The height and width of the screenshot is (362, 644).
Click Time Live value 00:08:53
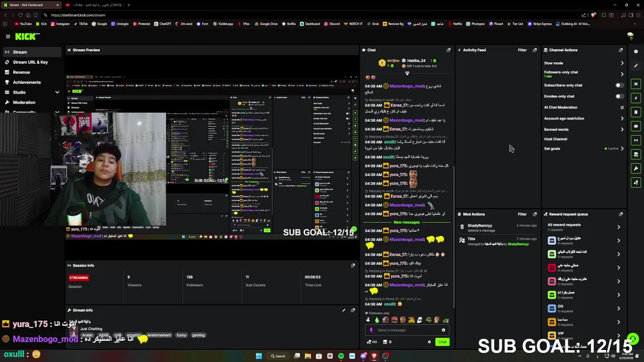pyautogui.click(x=312, y=277)
